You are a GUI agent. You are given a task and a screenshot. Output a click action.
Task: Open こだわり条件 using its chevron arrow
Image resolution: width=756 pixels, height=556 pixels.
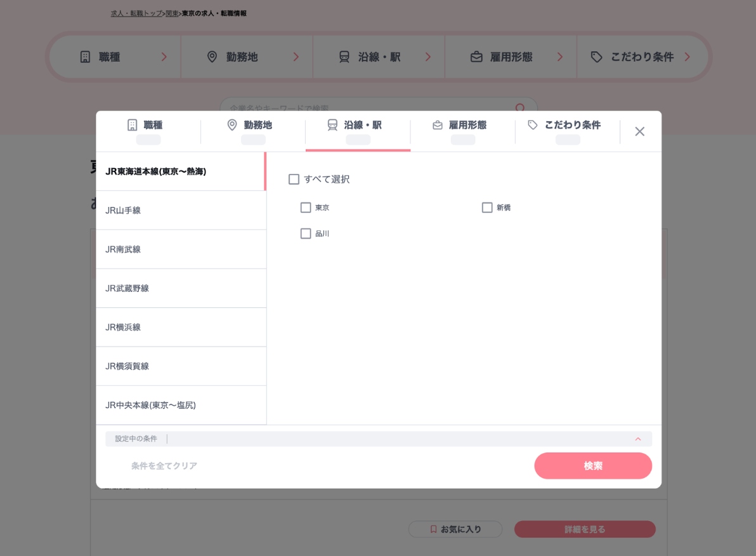click(x=687, y=56)
